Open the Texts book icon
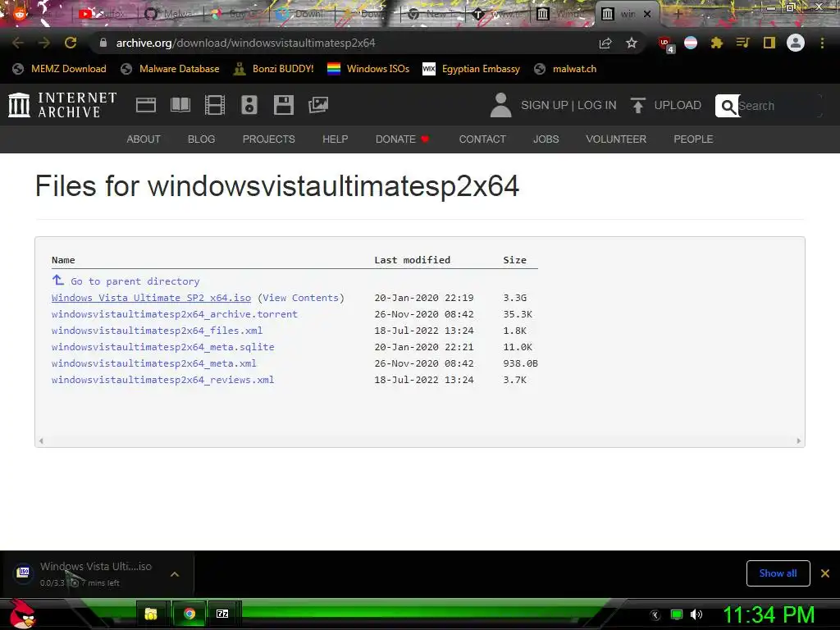 [x=180, y=105]
